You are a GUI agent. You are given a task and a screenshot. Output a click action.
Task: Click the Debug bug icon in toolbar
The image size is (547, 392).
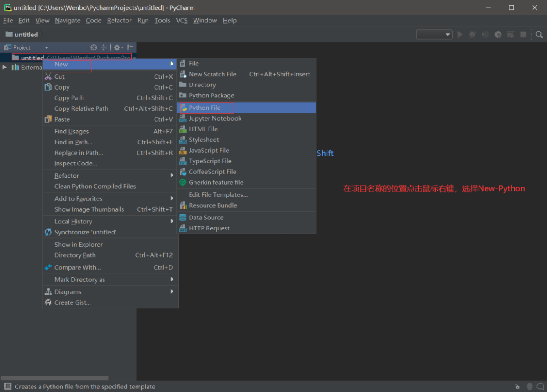click(x=472, y=34)
